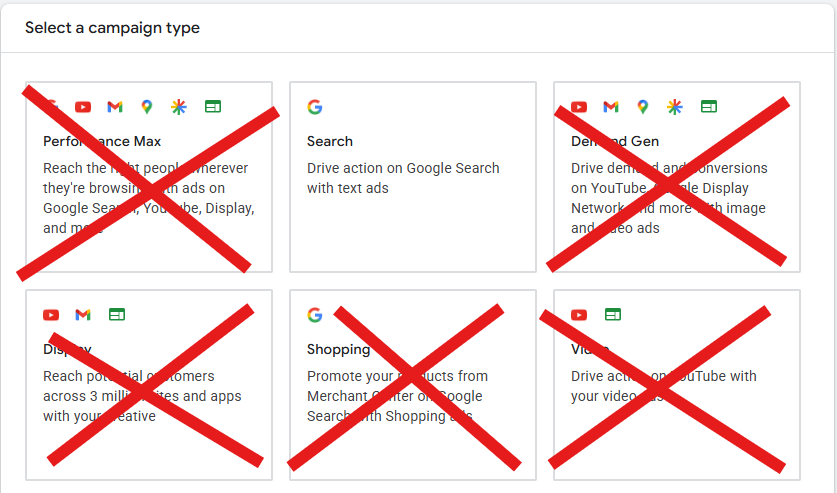Click the Discover asterisk icon in Demand Gen card
The height and width of the screenshot is (493, 837).
(675, 107)
